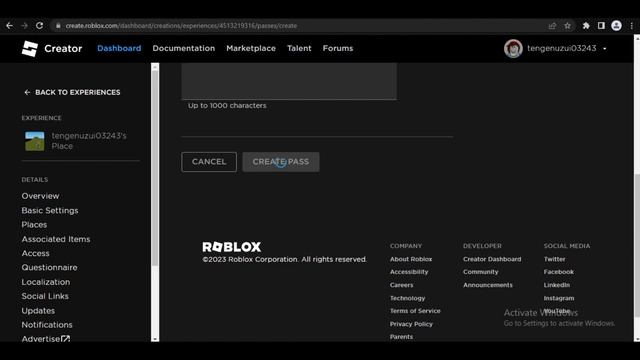Open the browser extensions puzzle icon
The image size is (640, 360).
586,26
